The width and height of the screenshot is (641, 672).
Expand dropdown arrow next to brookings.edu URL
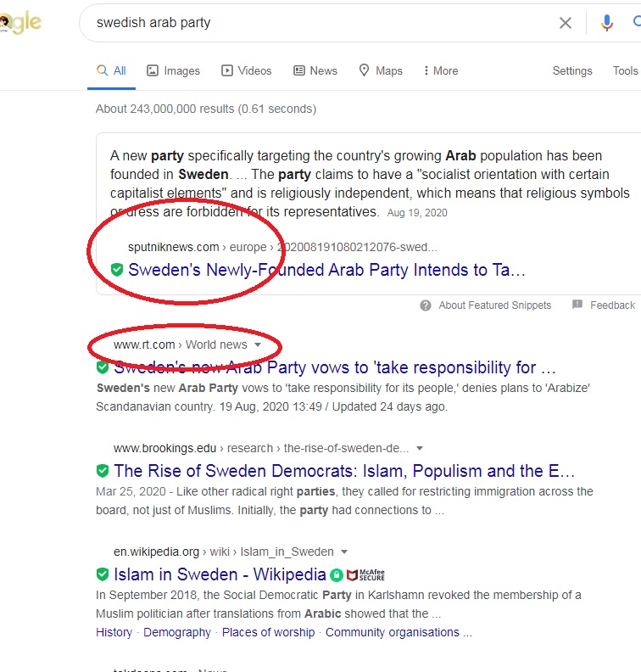(x=420, y=448)
